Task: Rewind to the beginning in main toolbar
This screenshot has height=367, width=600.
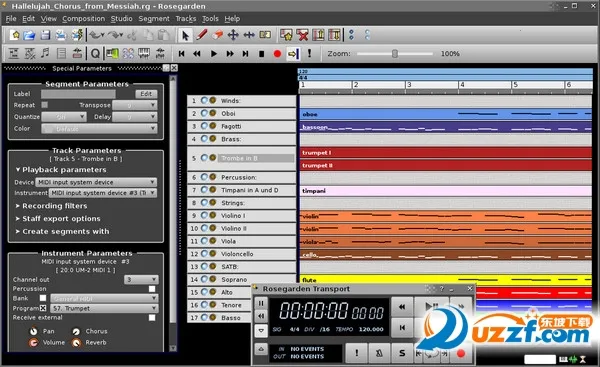Action: tap(181, 54)
